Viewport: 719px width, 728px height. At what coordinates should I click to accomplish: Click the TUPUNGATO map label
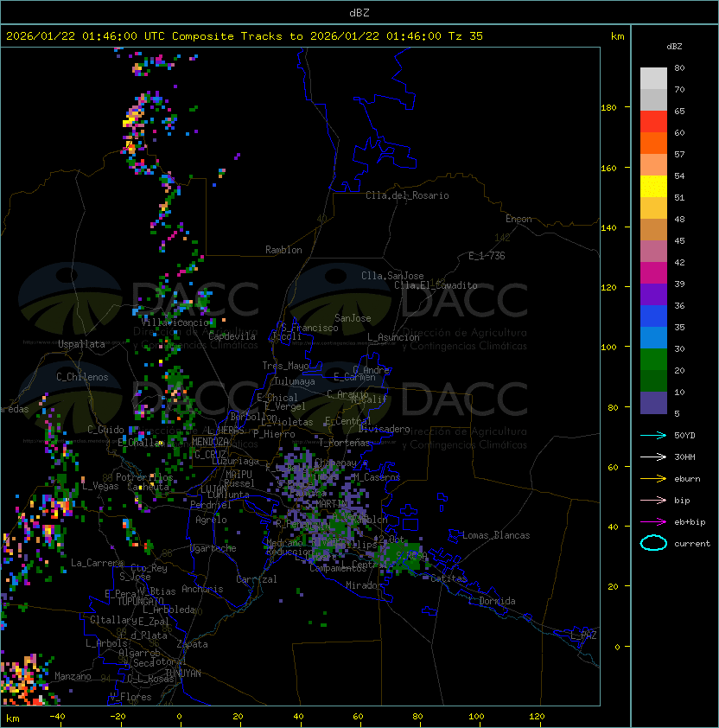tap(140, 601)
